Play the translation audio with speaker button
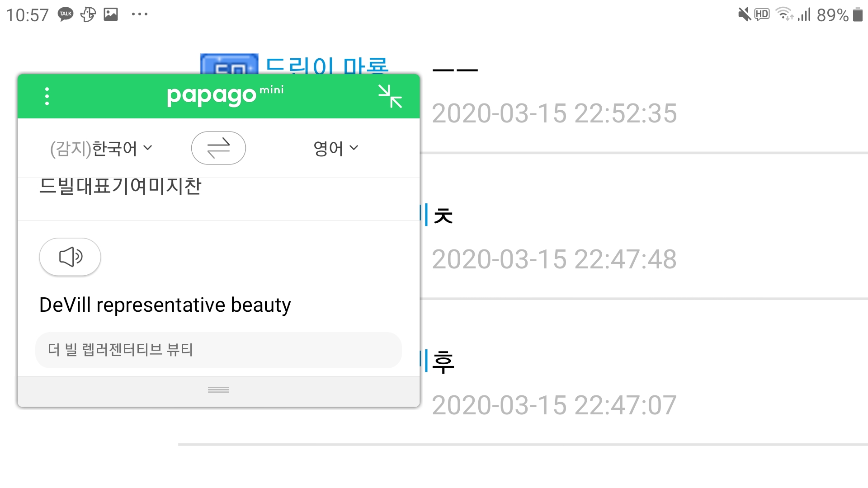Viewport: 868px width, 488px height. click(70, 257)
